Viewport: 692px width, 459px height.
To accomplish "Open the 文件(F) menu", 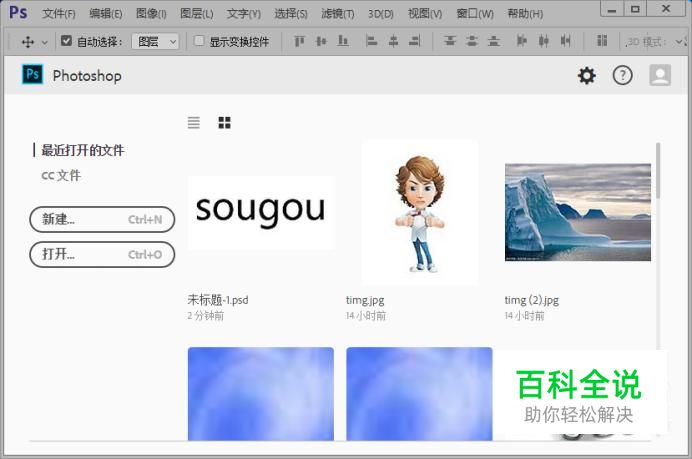I will pyautogui.click(x=59, y=14).
